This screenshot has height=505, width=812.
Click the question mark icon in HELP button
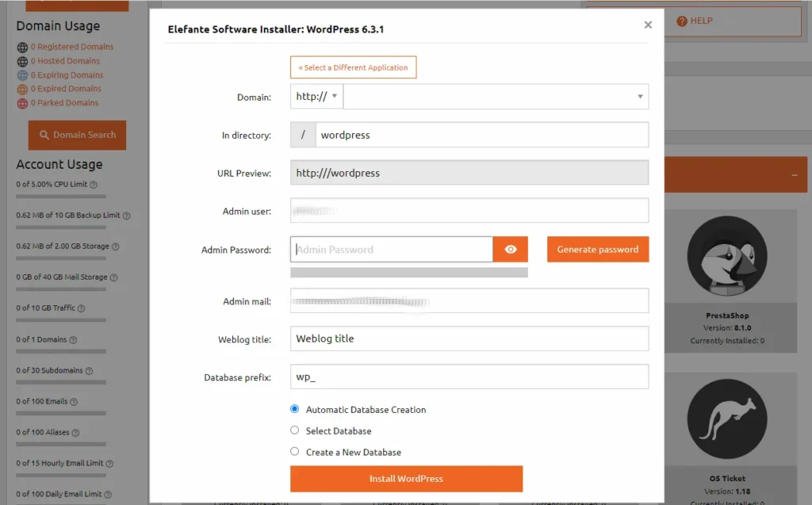tap(682, 21)
